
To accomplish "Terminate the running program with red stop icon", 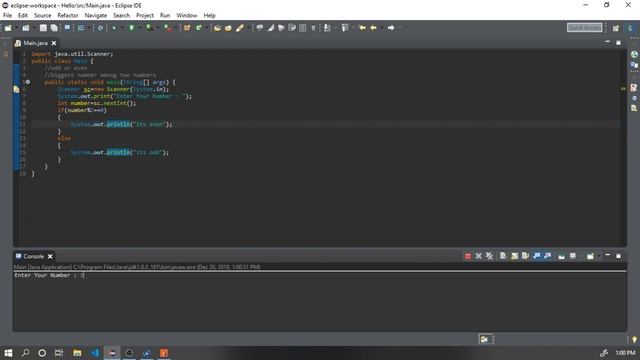I will pos(468,256).
